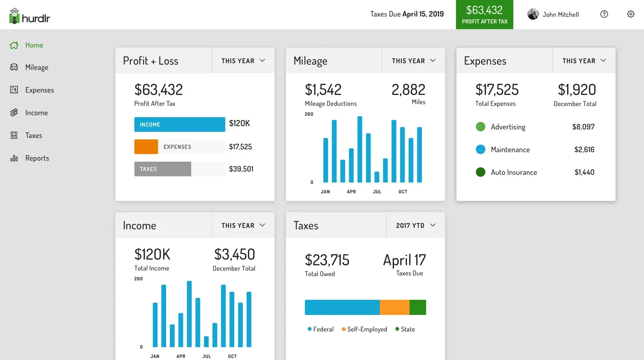
Task: Click the $120K amount beside the Income bar
Action: click(239, 123)
